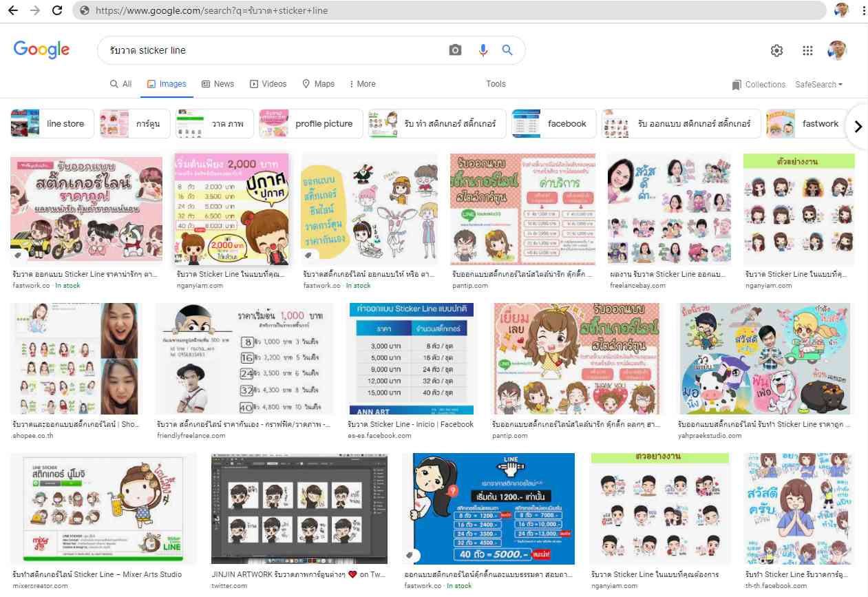Click the blue magnifier search icon

click(x=507, y=50)
